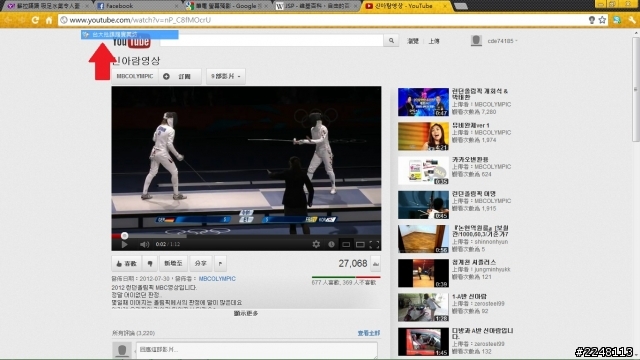
Task: Click the YouTube search magnifier button
Action: coord(391,40)
